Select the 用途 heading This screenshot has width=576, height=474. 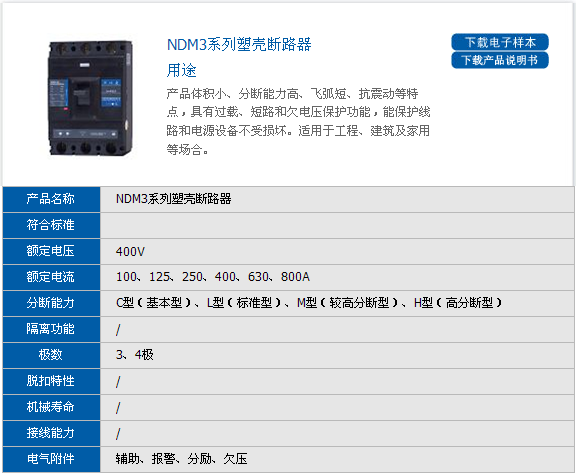pyautogui.click(x=181, y=70)
